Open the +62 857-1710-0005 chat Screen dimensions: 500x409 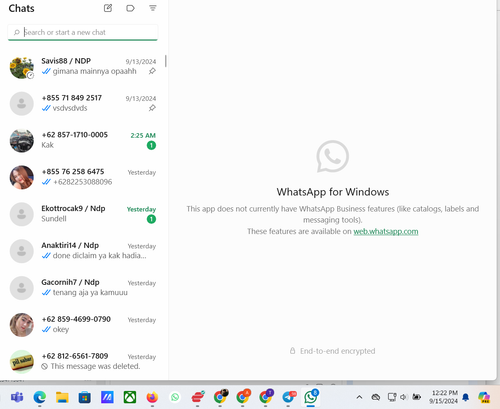click(x=83, y=140)
